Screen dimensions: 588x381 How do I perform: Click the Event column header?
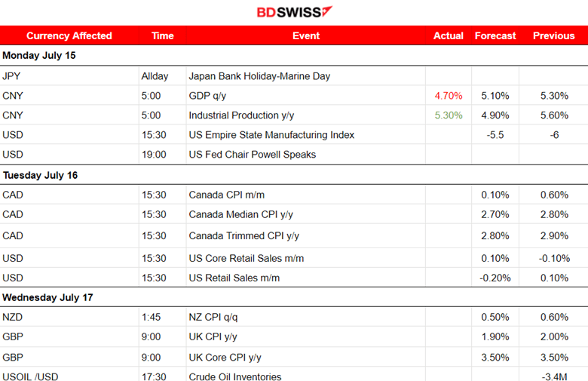pos(305,35)
